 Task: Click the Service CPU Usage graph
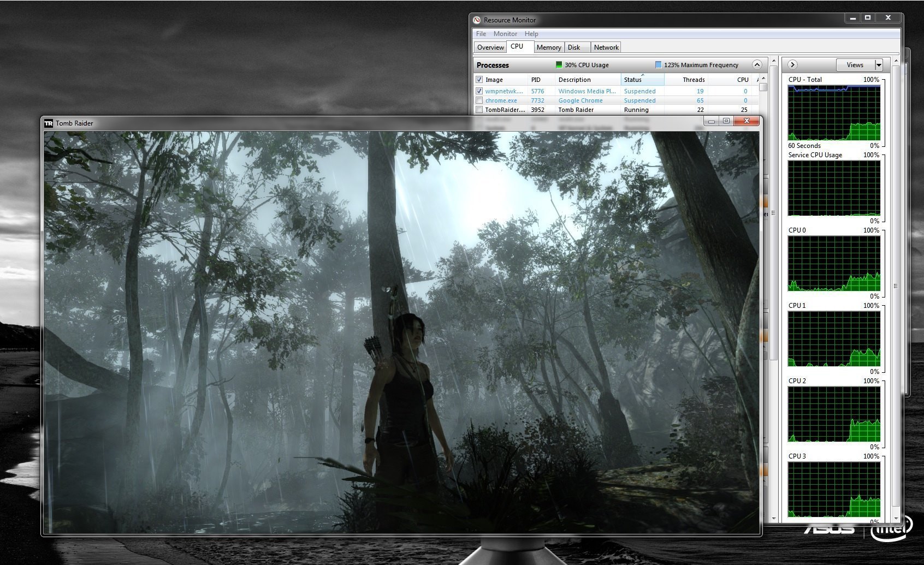(x=834, y=188)
